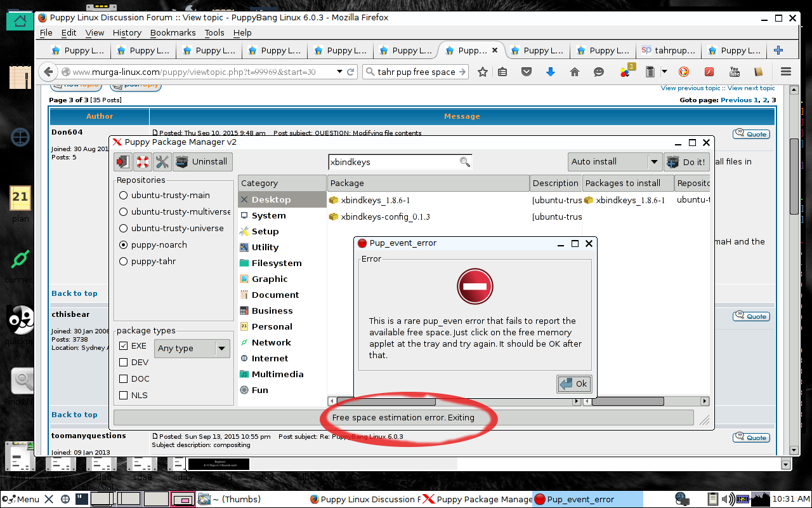Open the terminal icon in the taskbar
This screenshot has height=508, width=812.
pos(81,498)
